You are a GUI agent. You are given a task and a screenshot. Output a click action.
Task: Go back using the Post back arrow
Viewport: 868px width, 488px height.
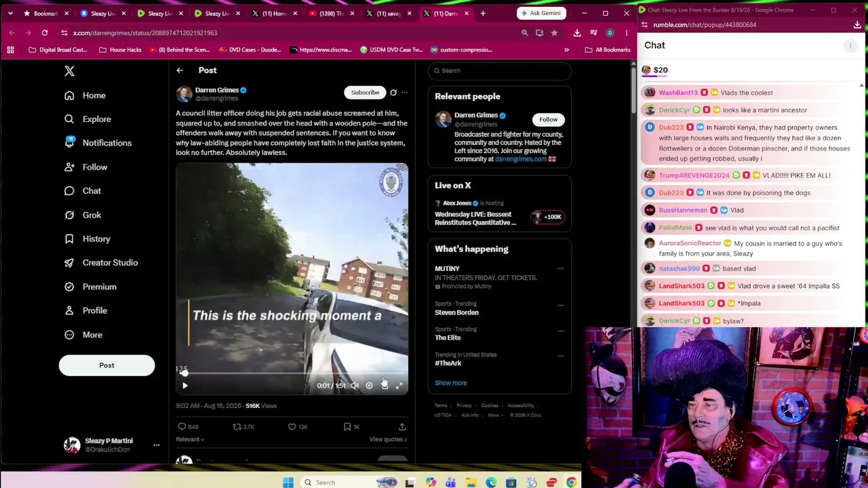pyautogui.click(x=180, y=70)
